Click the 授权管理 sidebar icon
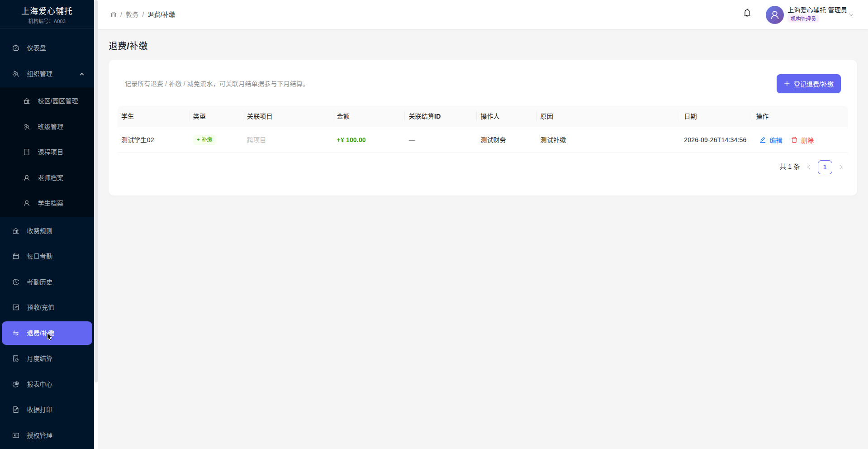The width and height of the screenshot is (868, 449). click(x=16, y=435)
